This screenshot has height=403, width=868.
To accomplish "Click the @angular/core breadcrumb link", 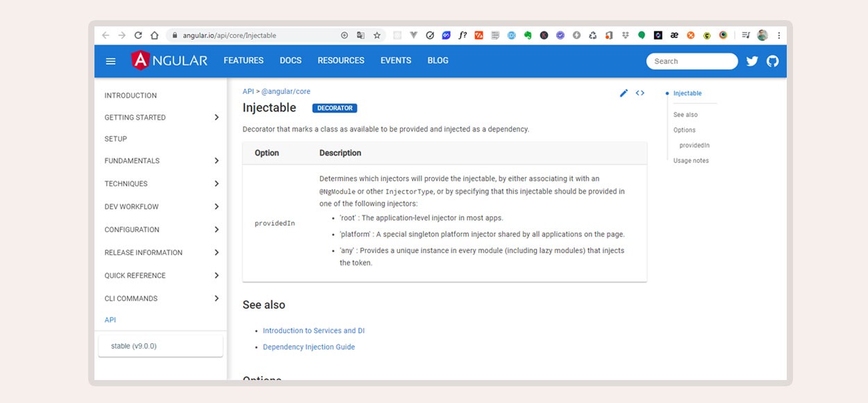I will coord(286,92).
